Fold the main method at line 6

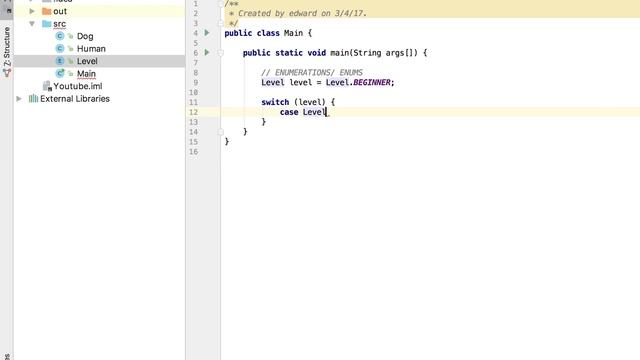click(220, 53)
